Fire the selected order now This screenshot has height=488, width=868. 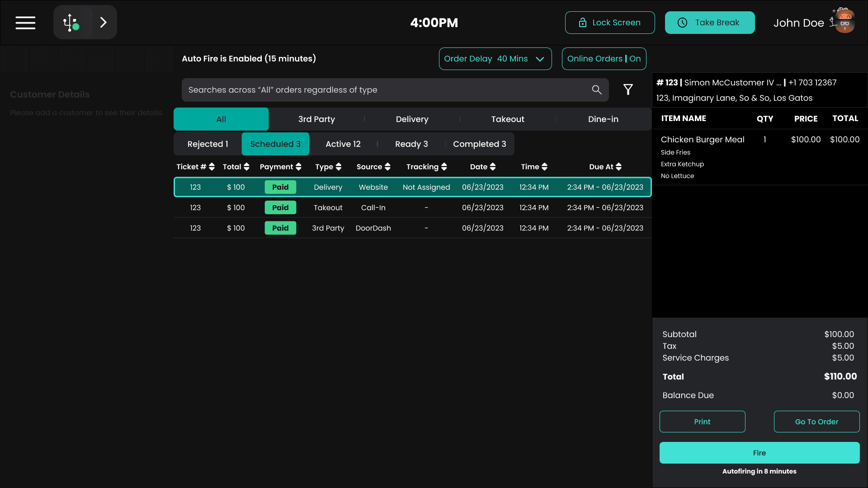point(759,453)
